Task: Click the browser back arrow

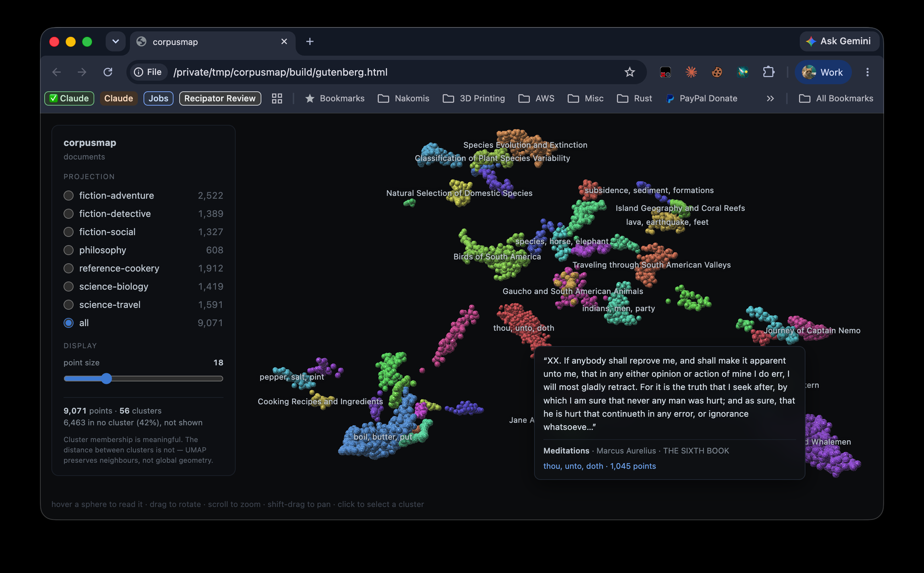Action: (x=56, y=72)
